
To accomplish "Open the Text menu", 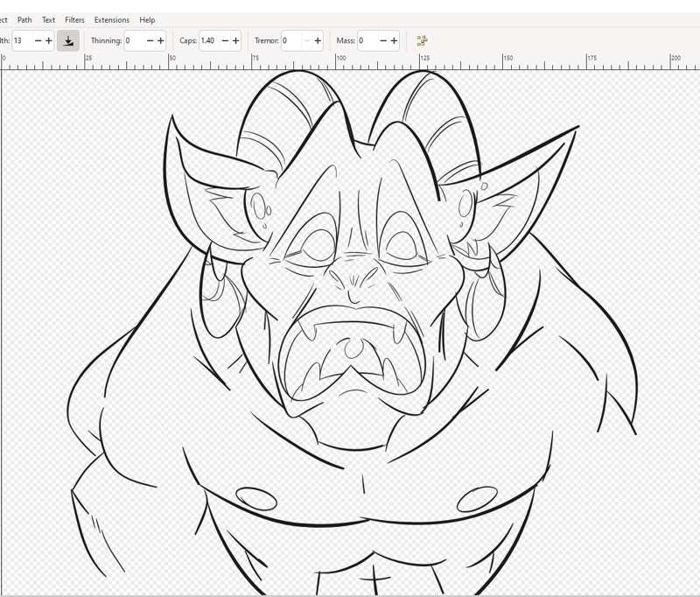I will point(48,19).
